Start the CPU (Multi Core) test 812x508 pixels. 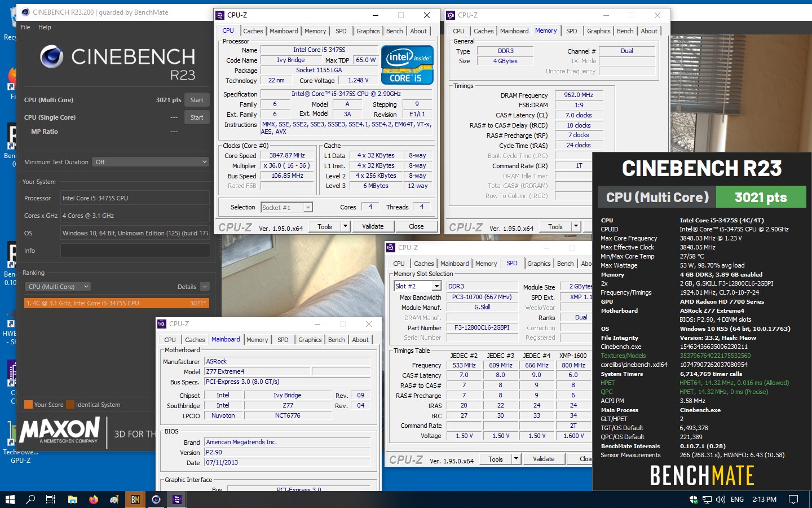(197, 100)
